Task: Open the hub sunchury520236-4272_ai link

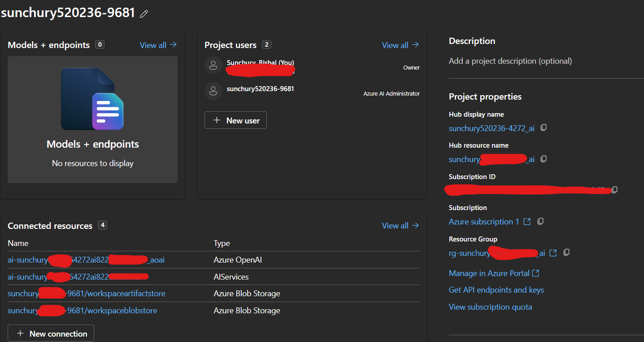Action: pos(492,128)
